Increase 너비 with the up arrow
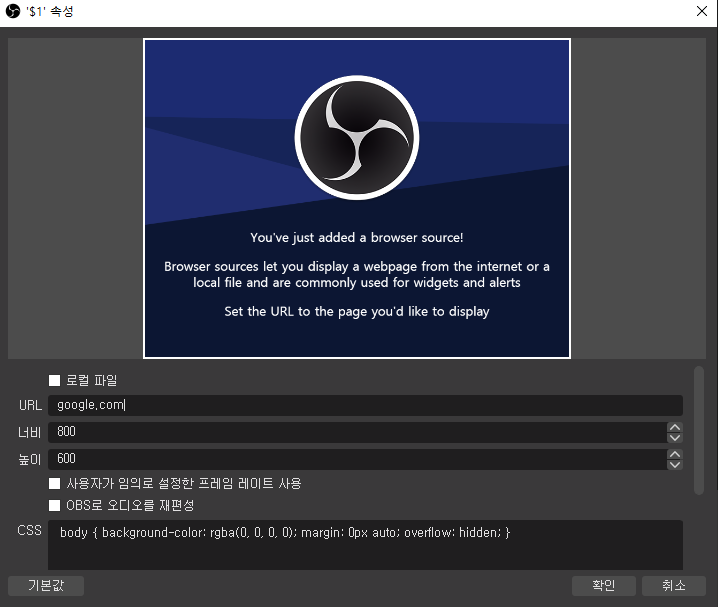Screen dimensions: 718x607 pyautogui.click(x=674, y=427)
